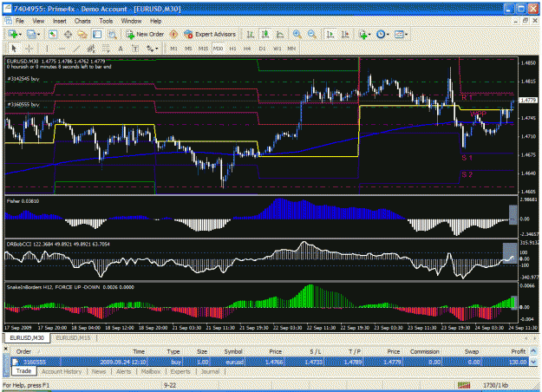Open the Alerts terminal tab

tap(123, 371)
